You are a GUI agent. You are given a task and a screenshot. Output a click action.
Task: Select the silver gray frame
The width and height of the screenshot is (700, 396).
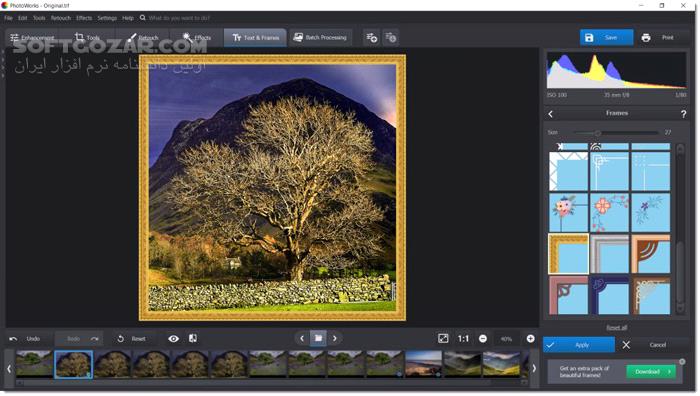pos(609,254)
